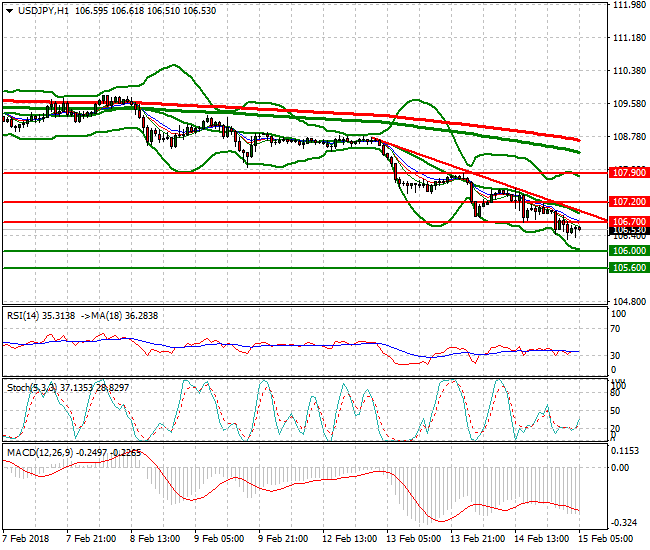Viewport: 650px width, 550px height.
Task: Click the 0.1153 value on MACD scale
Action: point(628,450)
